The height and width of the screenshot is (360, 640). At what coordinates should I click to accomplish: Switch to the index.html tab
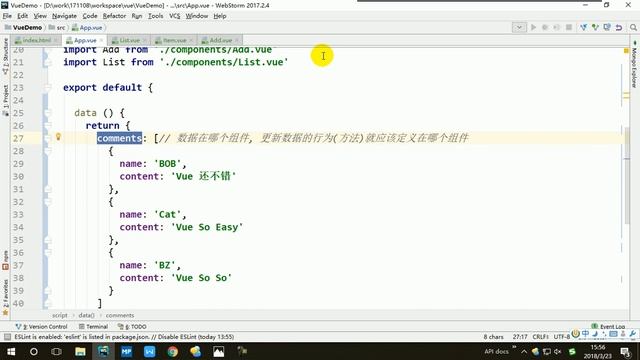[36, 40]
